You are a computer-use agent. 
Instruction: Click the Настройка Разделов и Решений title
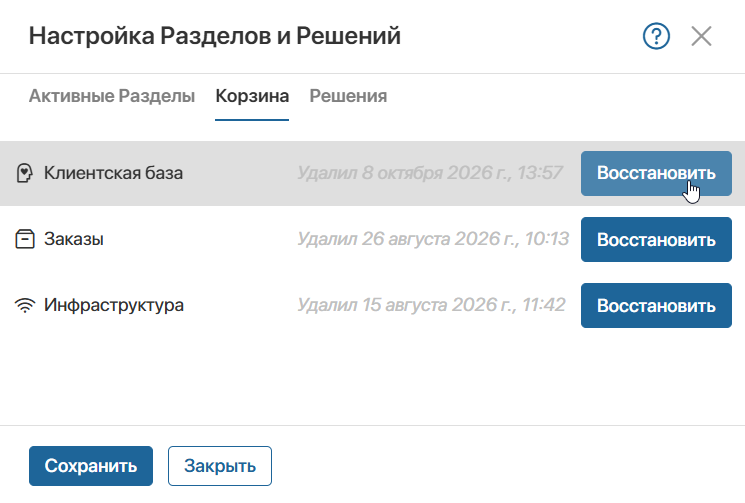(x=215, y=36)
